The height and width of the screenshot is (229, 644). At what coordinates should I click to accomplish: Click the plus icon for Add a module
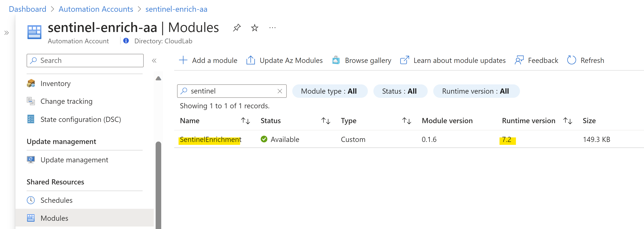[183, 60]
